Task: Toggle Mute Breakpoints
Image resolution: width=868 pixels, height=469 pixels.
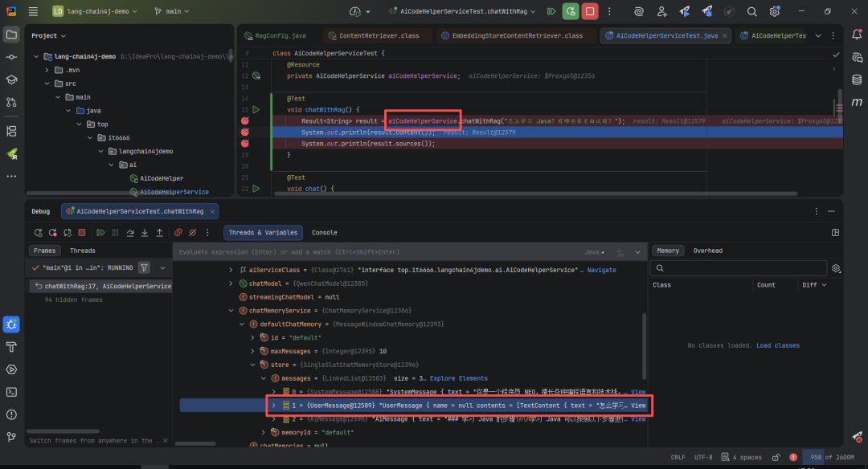Action: [x=193, y=233]
